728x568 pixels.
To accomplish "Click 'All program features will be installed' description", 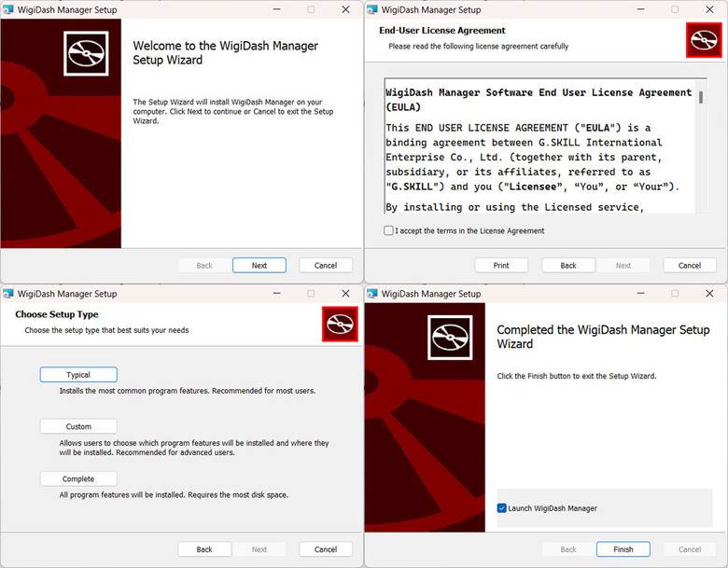I will tap(174, 494).
